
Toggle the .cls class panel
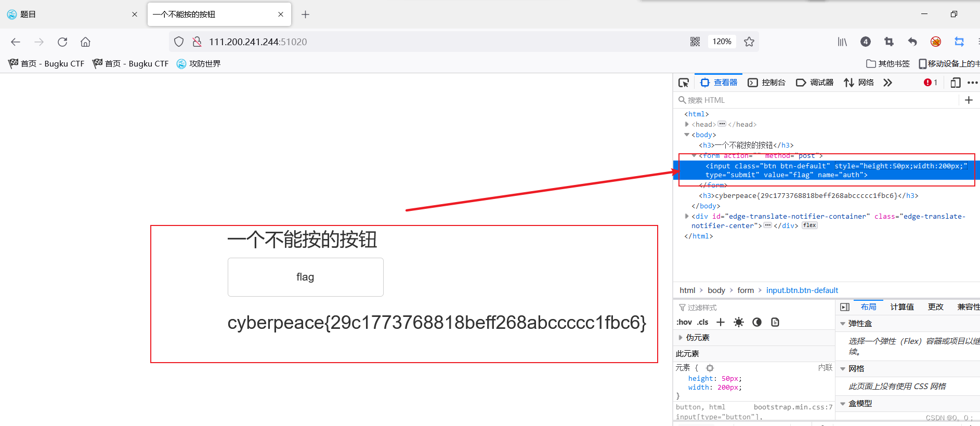(703, 322)
